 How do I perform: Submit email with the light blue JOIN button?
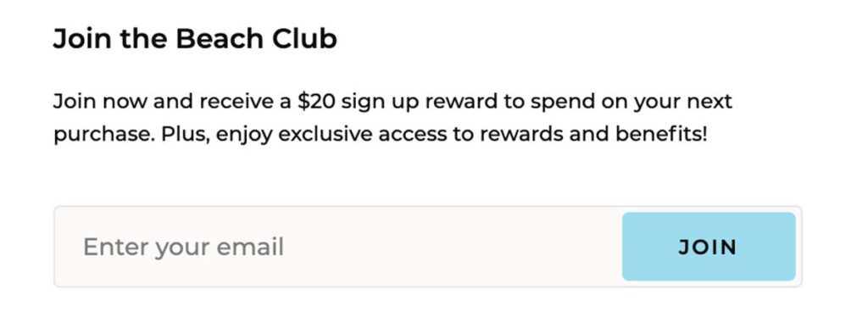pyautogui.click(x=709, y=247)
